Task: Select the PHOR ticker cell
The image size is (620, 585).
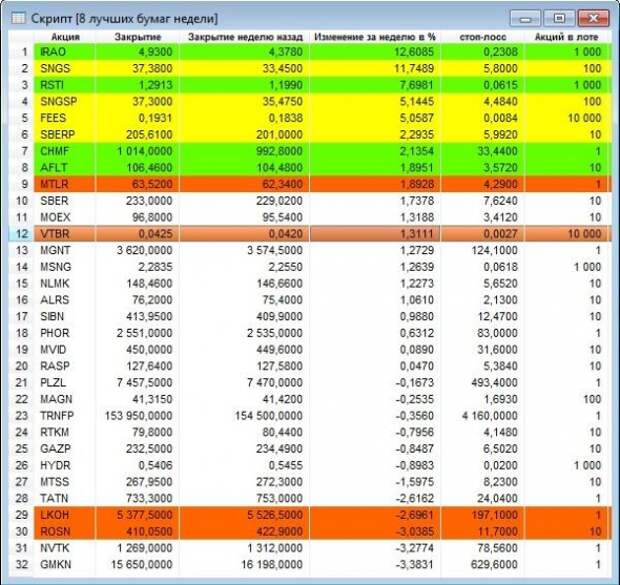Action: coord(65,333)
